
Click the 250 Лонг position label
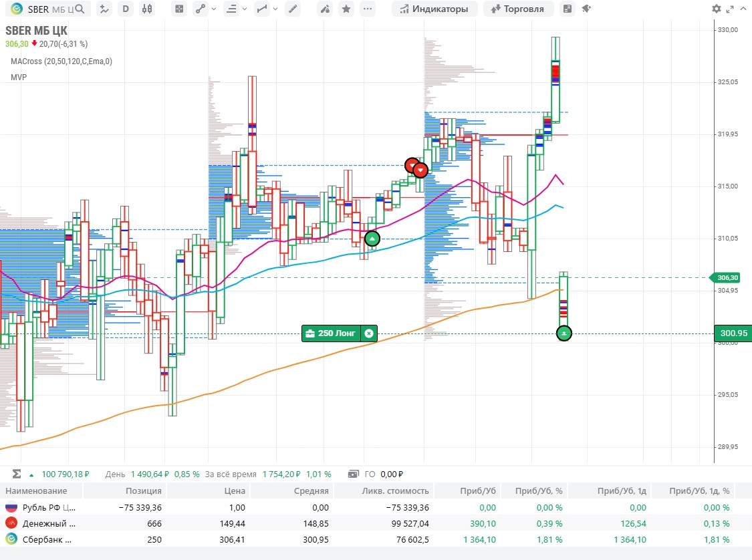tap(332, 333)
